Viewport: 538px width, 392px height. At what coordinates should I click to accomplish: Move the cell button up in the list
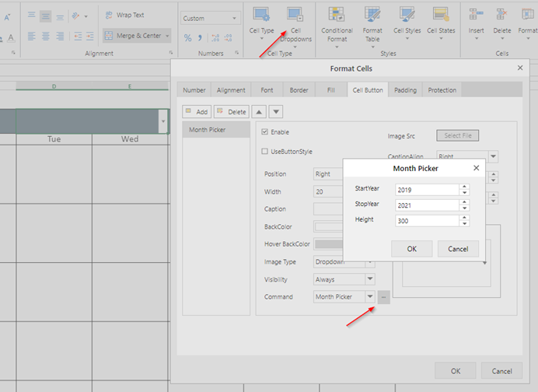tap(259, 112)
